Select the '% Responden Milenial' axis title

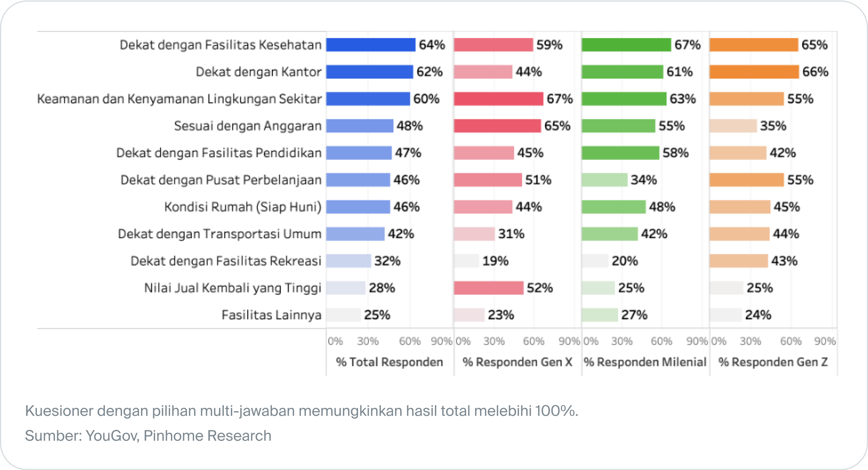pyautogui.click(x=645, y=362)
